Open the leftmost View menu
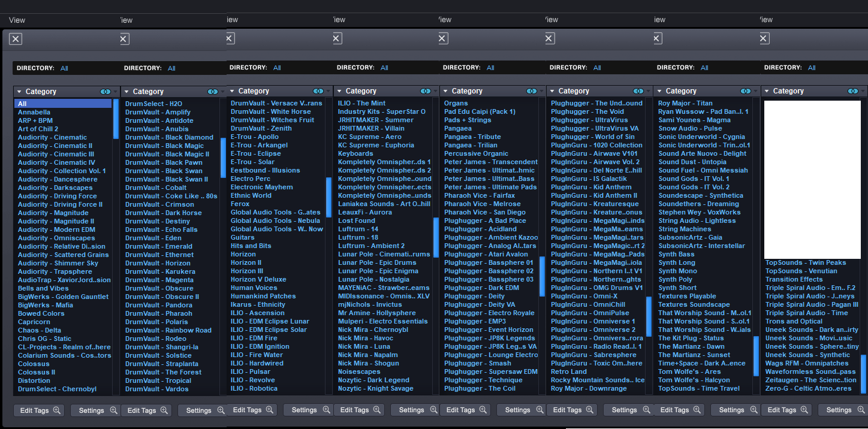Screen dimensions: 868x429 coord(17,20)
